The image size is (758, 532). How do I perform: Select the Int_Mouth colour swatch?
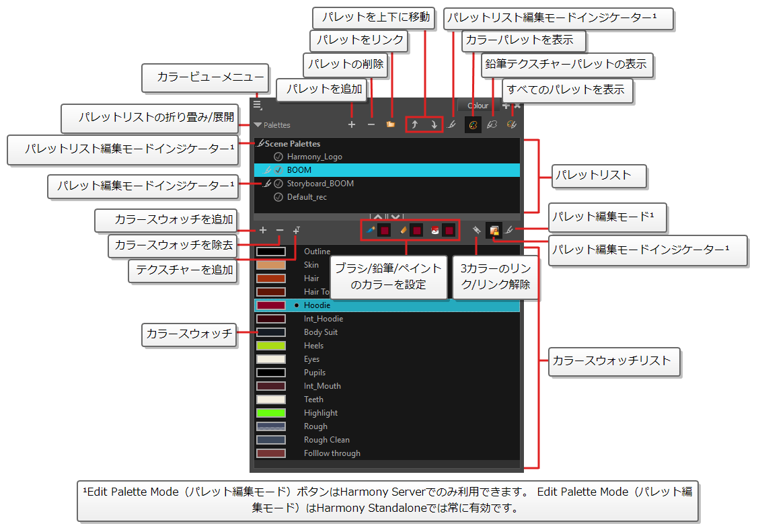point(270,386)
